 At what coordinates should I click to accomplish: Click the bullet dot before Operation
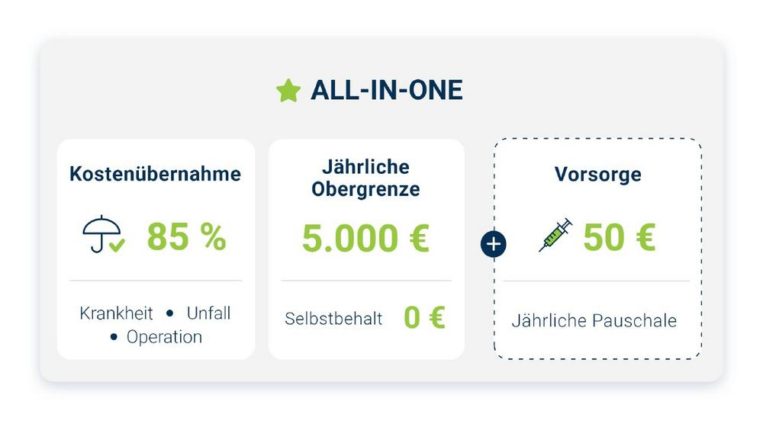pyautogui.click(x=115, y=338)
